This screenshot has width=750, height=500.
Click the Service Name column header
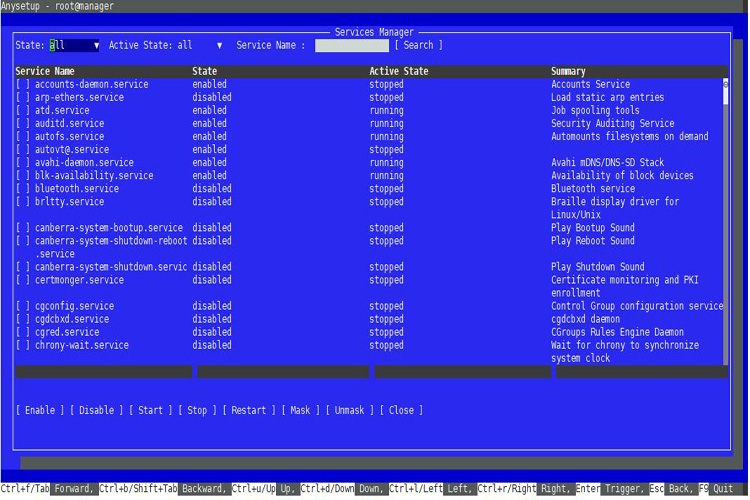click(x=45, y=71)
